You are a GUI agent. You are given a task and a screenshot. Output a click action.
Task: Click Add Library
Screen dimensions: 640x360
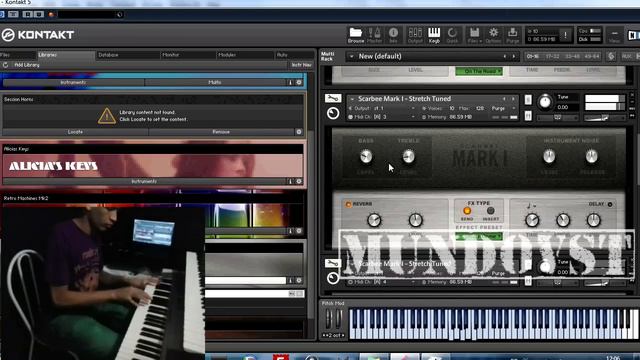click(27, 65)
